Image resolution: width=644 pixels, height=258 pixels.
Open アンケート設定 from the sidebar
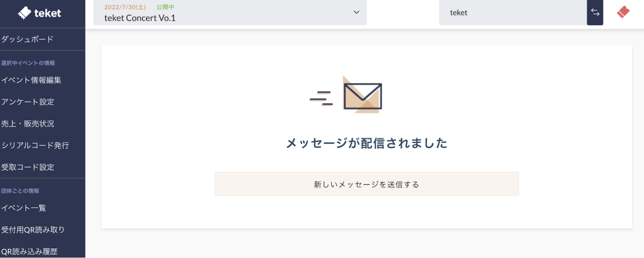(28, 102)
